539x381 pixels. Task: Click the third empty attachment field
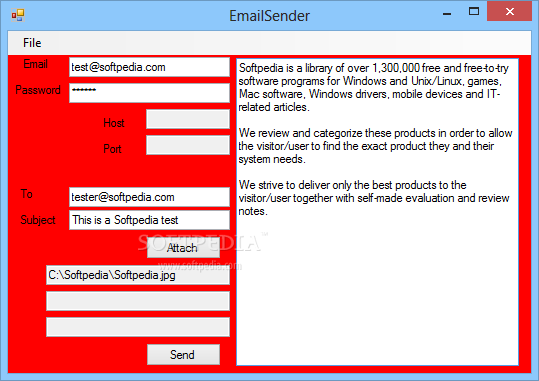(138, 327)
